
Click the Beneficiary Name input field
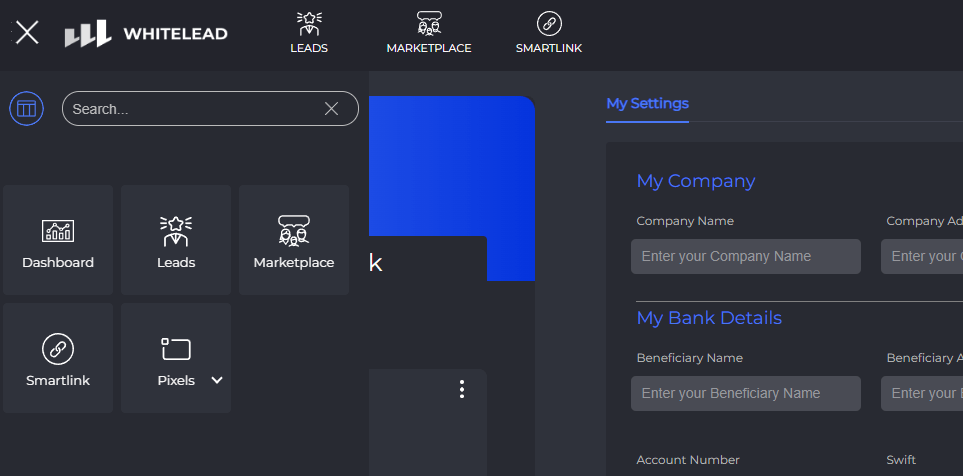pyautogui.click(x=745, y=393)
